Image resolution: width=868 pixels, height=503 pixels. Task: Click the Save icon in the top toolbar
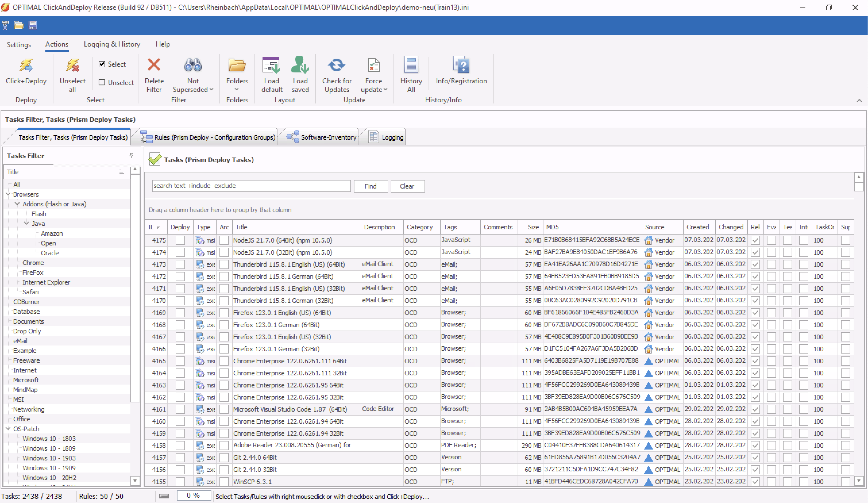pyautogui.click(x=32, y=25)
